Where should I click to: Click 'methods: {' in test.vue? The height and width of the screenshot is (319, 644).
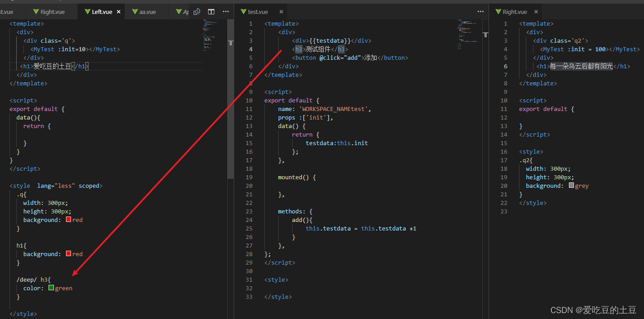click(295, 211)
